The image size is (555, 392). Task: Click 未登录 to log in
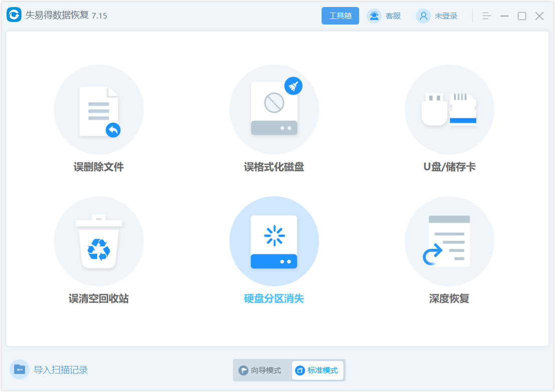coord(446,16)
